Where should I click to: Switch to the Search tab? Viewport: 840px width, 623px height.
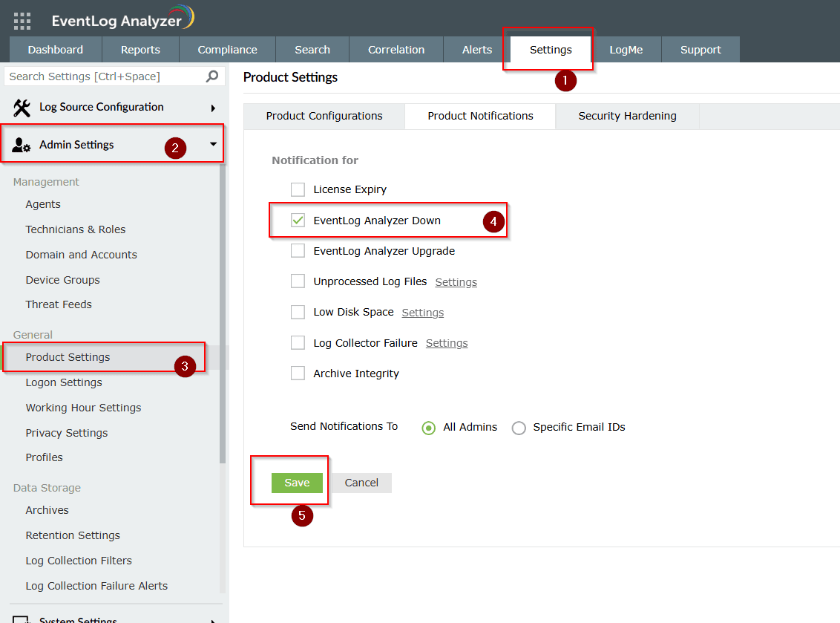click(312, 49)
